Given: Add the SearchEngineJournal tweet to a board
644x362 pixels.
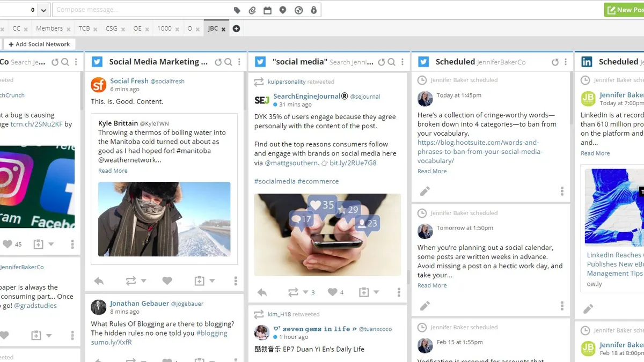Looking at the screenshot, I should 364,292.
